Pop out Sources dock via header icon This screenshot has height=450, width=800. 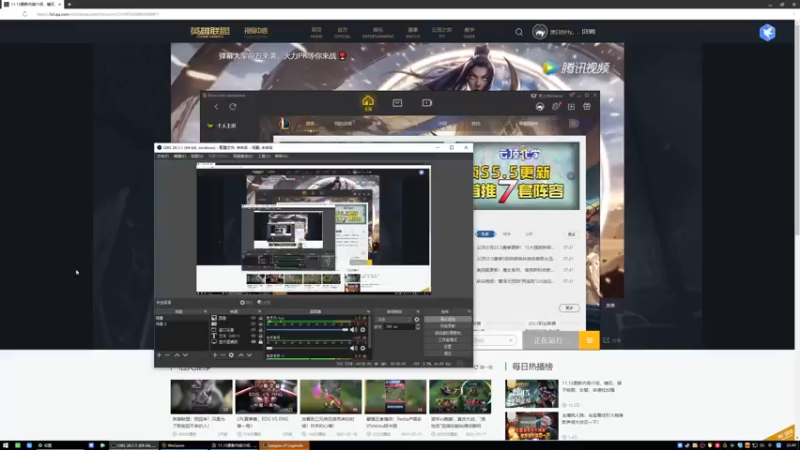coord(260,311)
